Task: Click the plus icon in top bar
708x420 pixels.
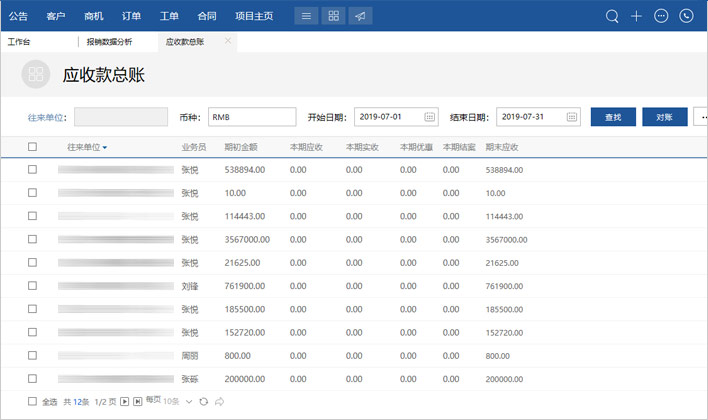Action: point(636,16)
